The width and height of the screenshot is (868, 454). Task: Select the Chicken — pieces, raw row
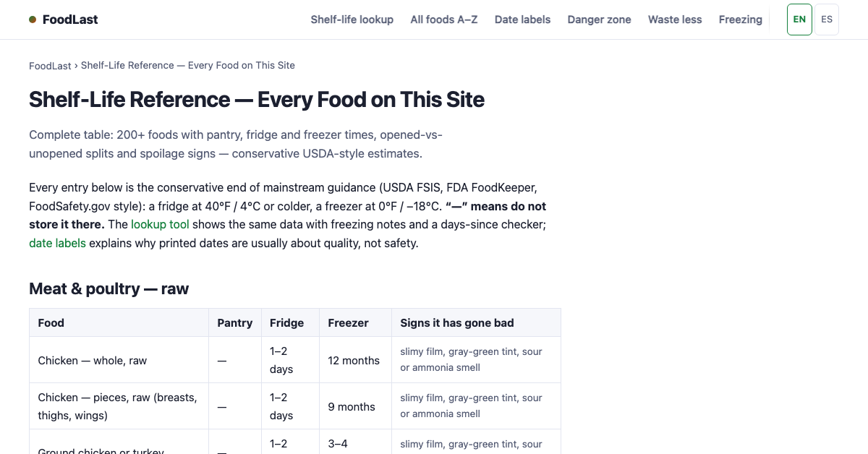[x=295, y=406]
